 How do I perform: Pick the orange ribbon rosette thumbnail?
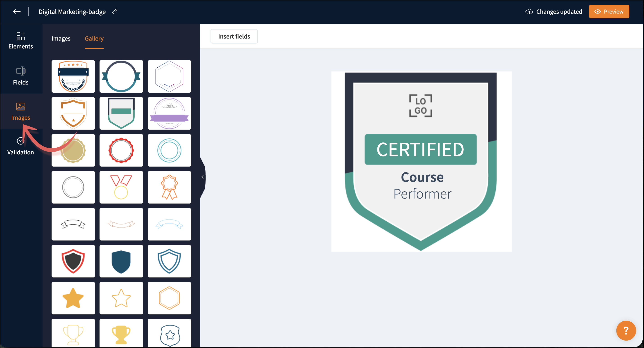click(169, 187)
